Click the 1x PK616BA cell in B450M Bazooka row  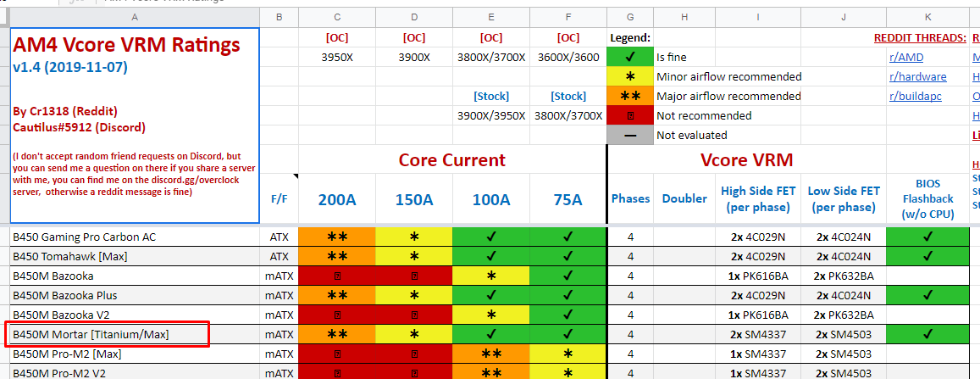click(757, 276)
